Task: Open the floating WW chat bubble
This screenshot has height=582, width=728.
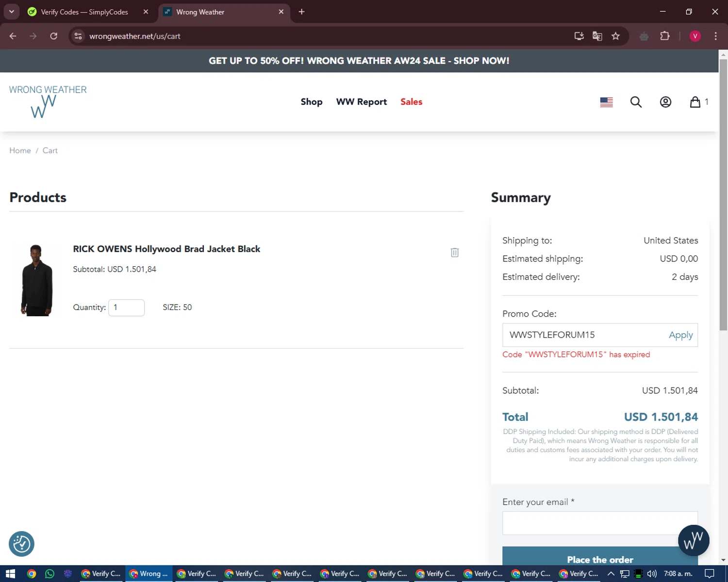Action: tap(694, 540)
